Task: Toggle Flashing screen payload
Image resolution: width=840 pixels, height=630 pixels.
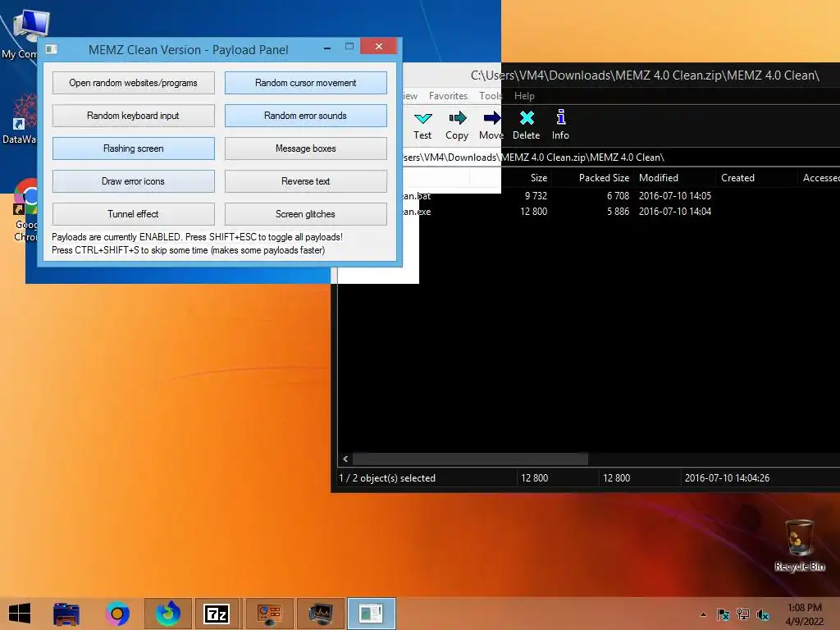Action: coord(134,148)
